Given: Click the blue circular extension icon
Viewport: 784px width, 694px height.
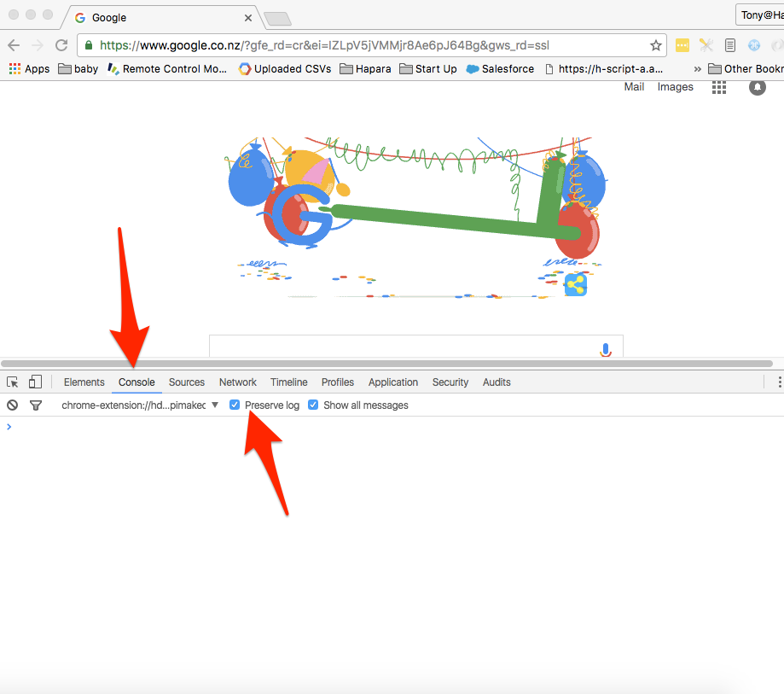Looking at the screenshot, I should [x=754, y=45].
